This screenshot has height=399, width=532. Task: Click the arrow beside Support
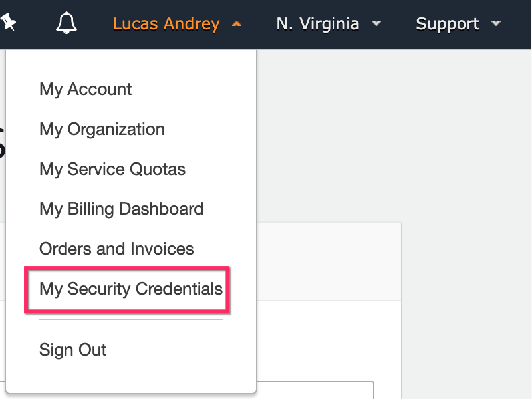[x=495, y=23]
